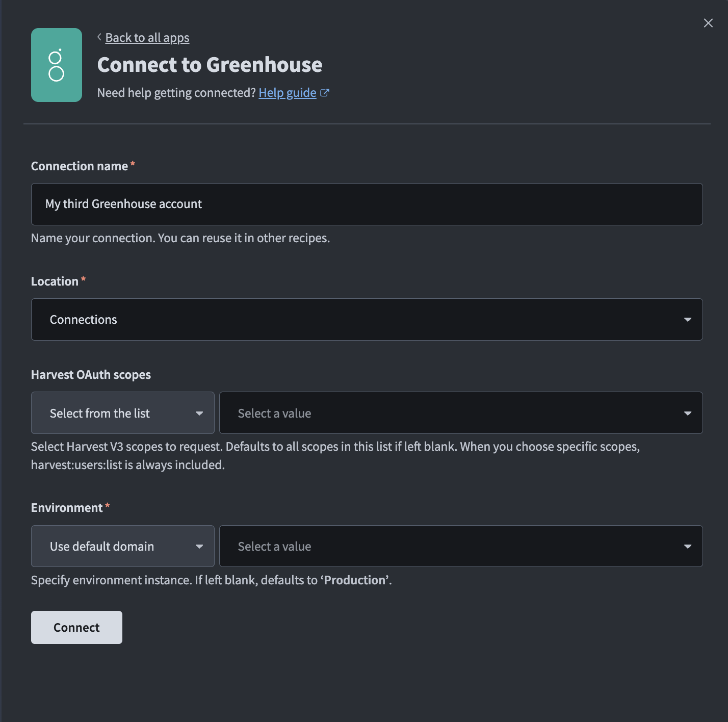Expand the 'Use default domain' dropdown
728x722 pixels.
click(x=122, y=546)
